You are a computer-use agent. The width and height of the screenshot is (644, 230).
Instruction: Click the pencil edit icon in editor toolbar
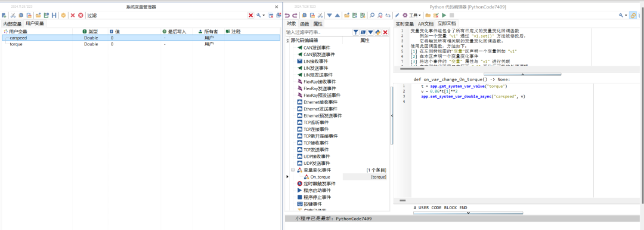[397, 15]
